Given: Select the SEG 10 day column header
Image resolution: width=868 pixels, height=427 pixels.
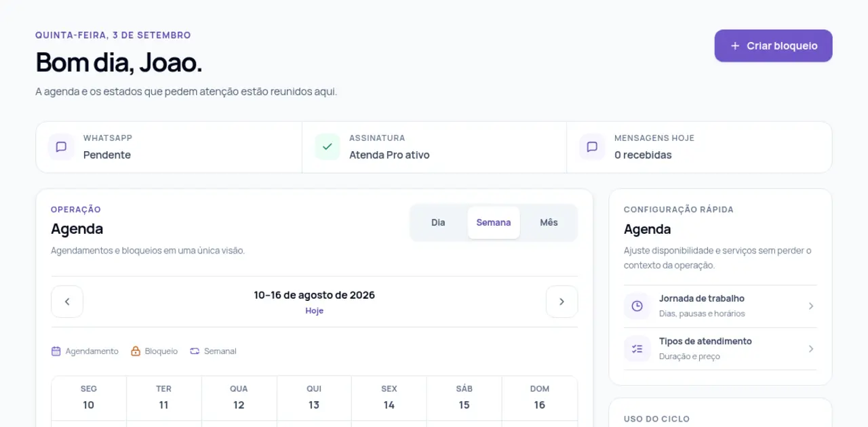Looking at the screenshot, I should [x=89, y=398].
